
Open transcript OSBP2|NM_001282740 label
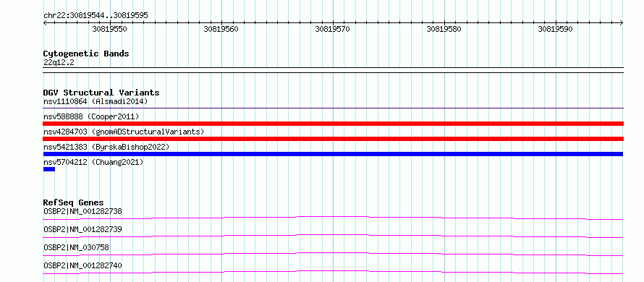[x=82, y=265]
